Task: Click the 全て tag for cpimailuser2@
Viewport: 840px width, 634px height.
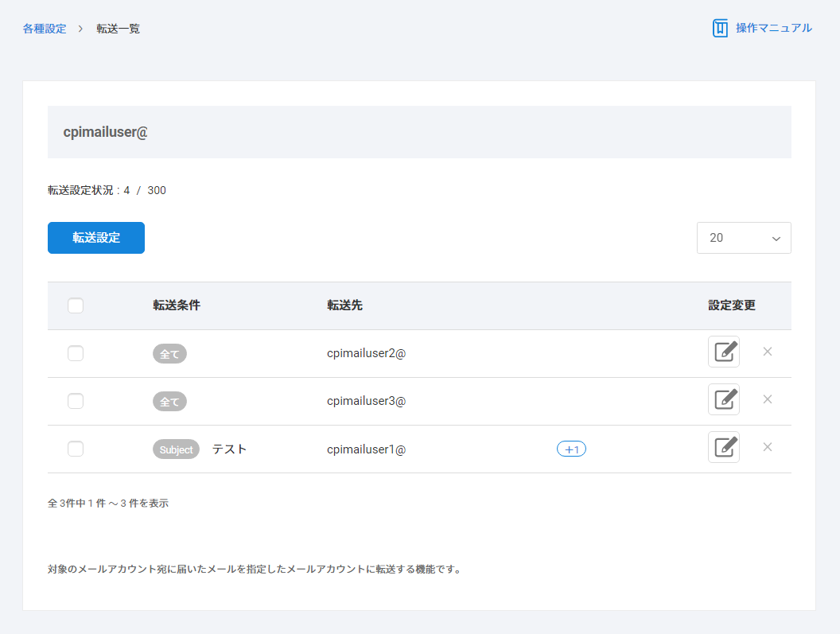Action: pyautogui.click(x=169, y=354)
